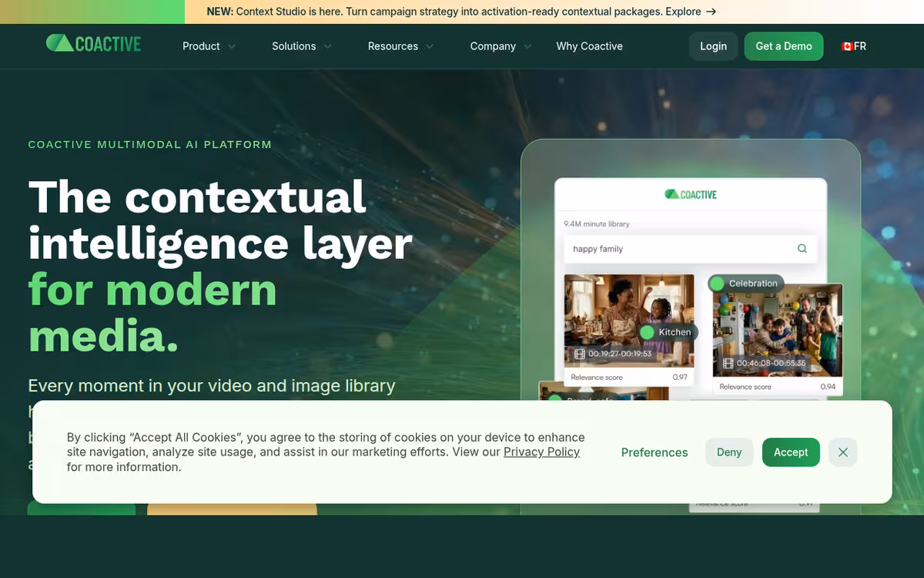Open cookie Preferences
The height and width of the screenshot is (578, 924).
[654, 452]
